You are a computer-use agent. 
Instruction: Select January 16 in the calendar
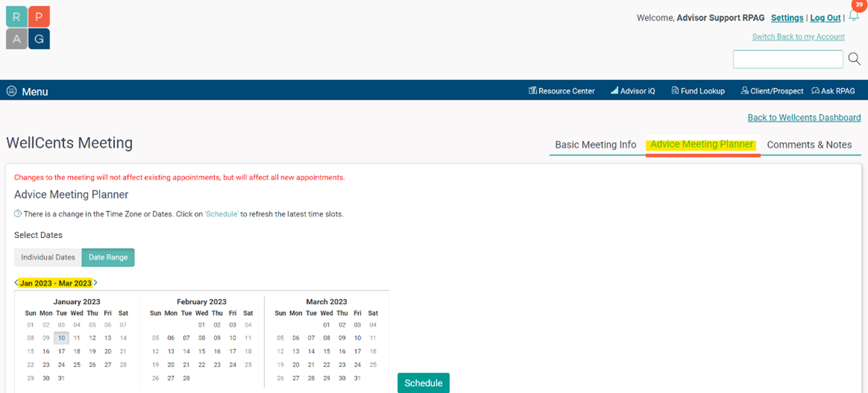pyautogui.click(x=46, y=351)
